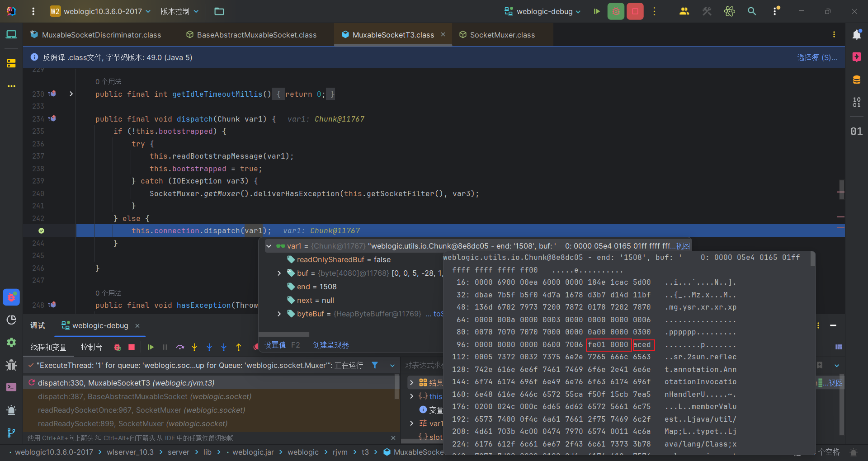Open the ExecuteThread selection dropdown arrow

tap(392, 365)
